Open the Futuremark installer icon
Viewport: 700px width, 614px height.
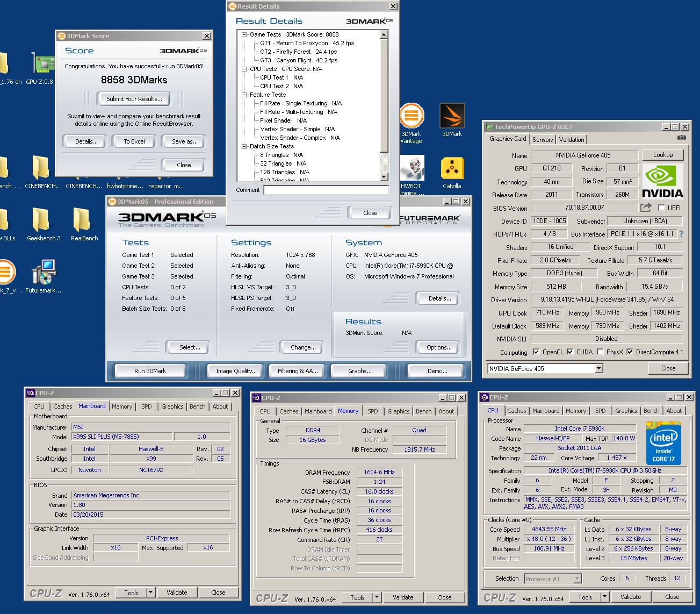tap(43, 276)
